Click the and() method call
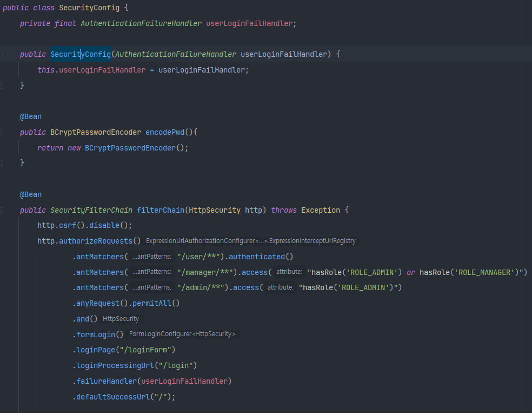Screen dimensions: 532x413 [x=87, y=319]
